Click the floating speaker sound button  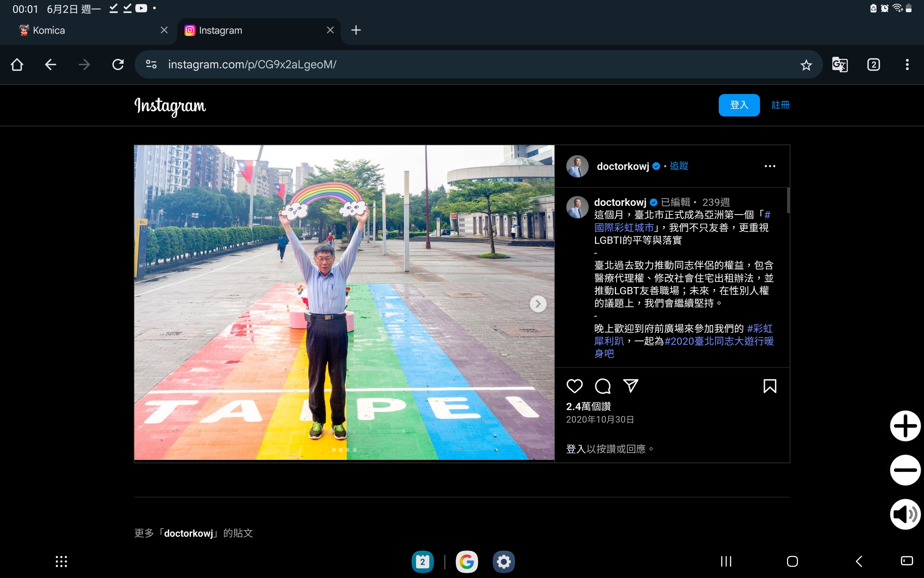905,514
